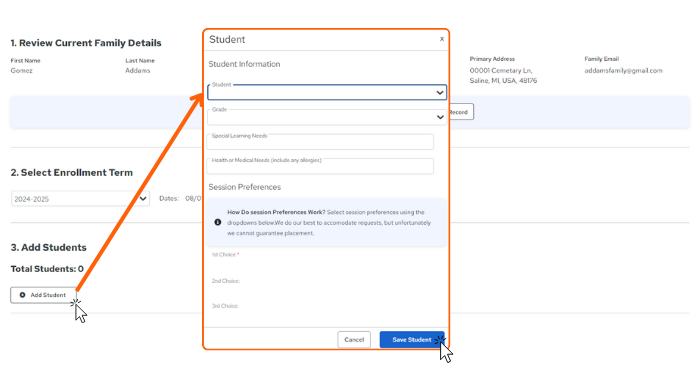The width and height of the screenshot is (700, 380).
Task: Close the Student dialog with the x
Action: click(x=442, y=39)
